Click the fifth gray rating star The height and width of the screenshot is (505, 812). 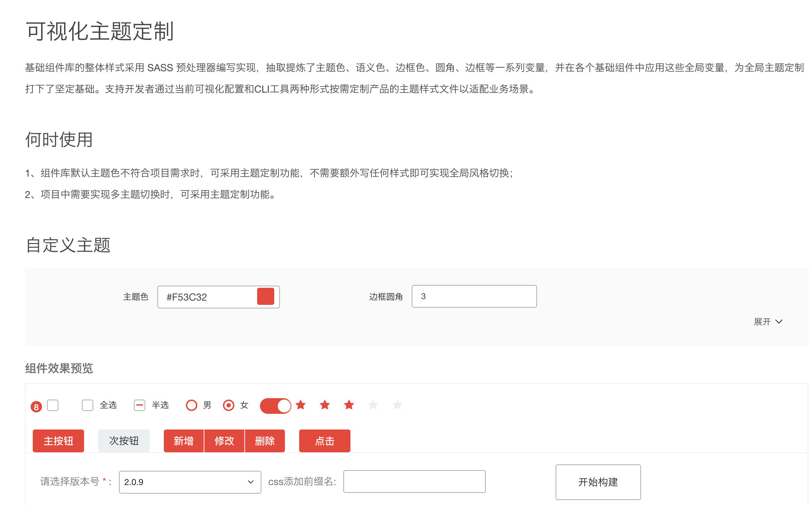tap(397, 405)
